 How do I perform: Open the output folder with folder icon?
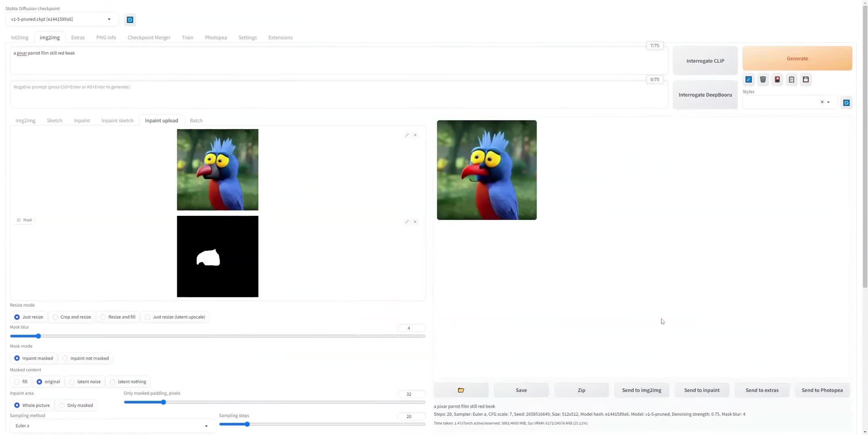(x=461, y=390)
